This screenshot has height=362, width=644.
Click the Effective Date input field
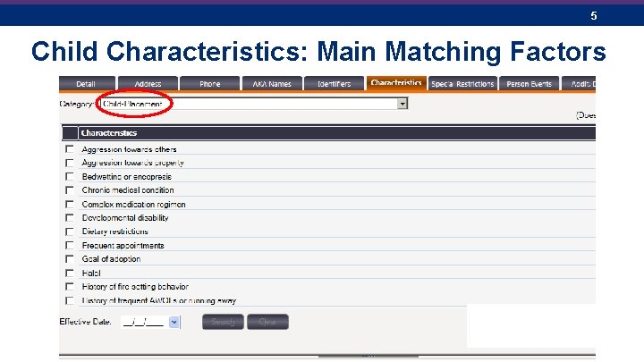pyautogui.click(x=145, y=322)
